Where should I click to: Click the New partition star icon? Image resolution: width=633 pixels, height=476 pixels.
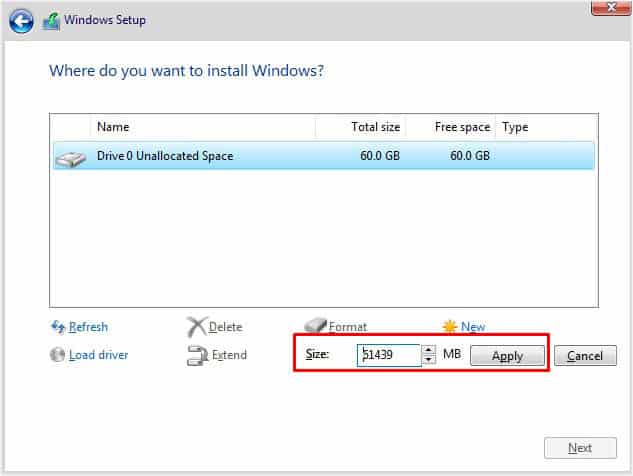point(450,326)
